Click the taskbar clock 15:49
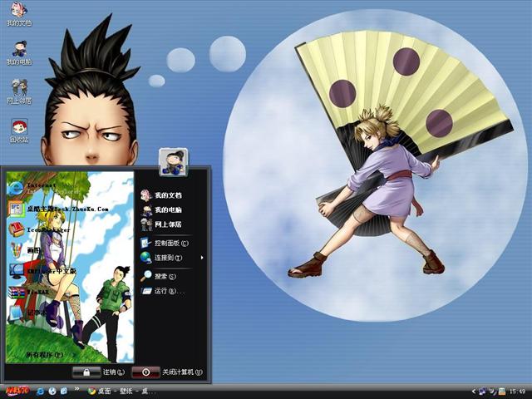The width and height of the screenshot is (532, 399). (x=517, y=392)
